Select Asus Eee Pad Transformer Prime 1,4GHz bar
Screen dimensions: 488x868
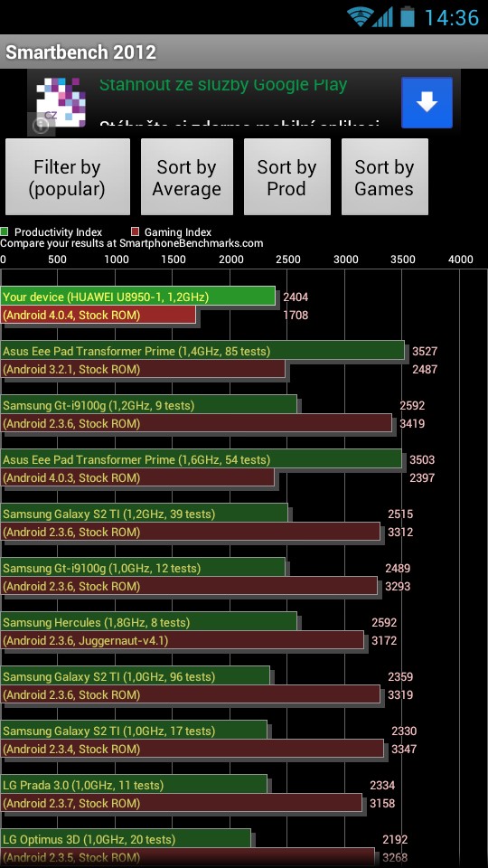click(202, 351)
